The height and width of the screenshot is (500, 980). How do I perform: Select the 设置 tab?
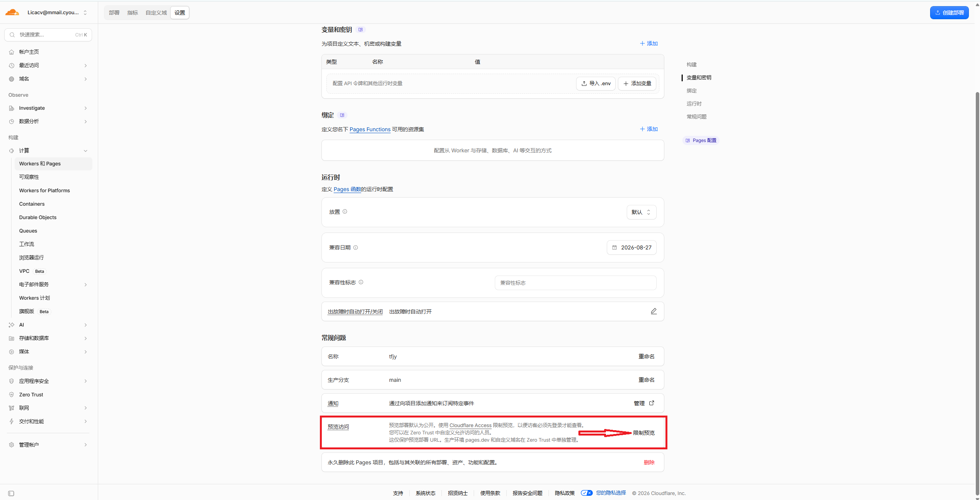pyautogui.click(x=180, y=13)
